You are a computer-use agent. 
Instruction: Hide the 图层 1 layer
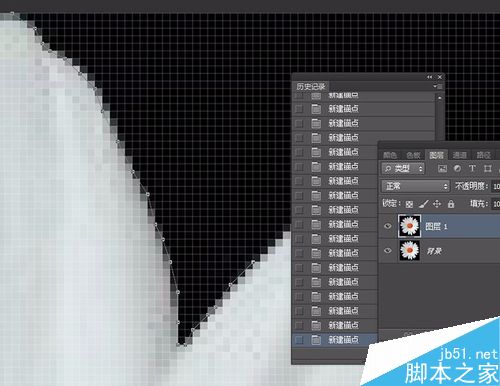pyautogui.click(x=388, y=226)
